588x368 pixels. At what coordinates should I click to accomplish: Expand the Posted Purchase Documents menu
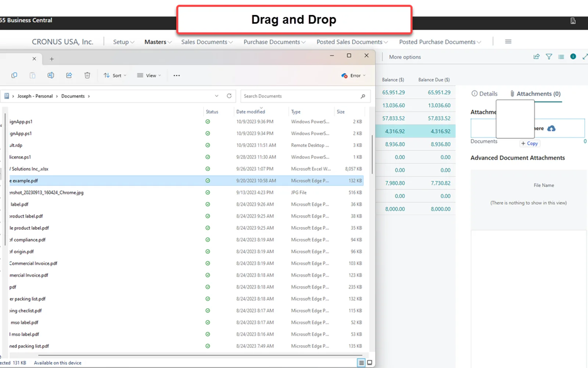click(440, 42)
